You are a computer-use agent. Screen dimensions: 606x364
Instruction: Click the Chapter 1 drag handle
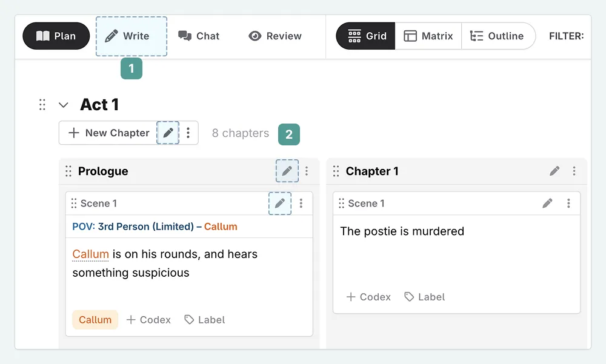click(x=336, y=171)
